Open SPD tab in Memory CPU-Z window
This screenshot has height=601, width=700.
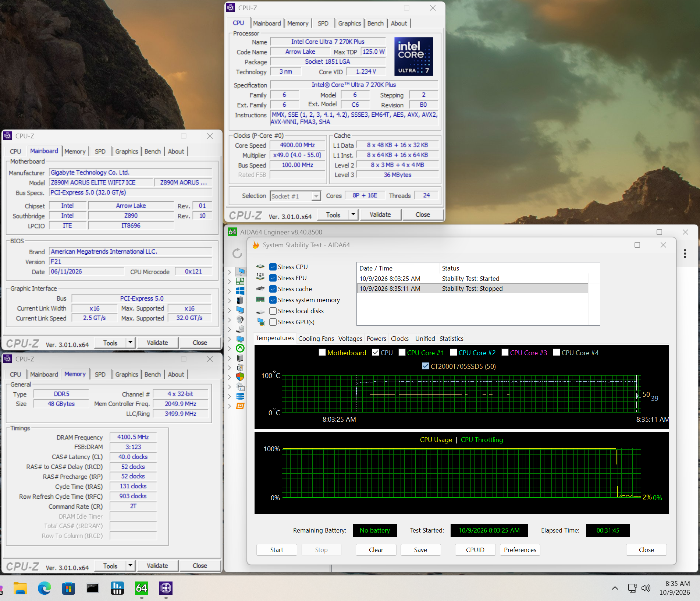(100, 374)
